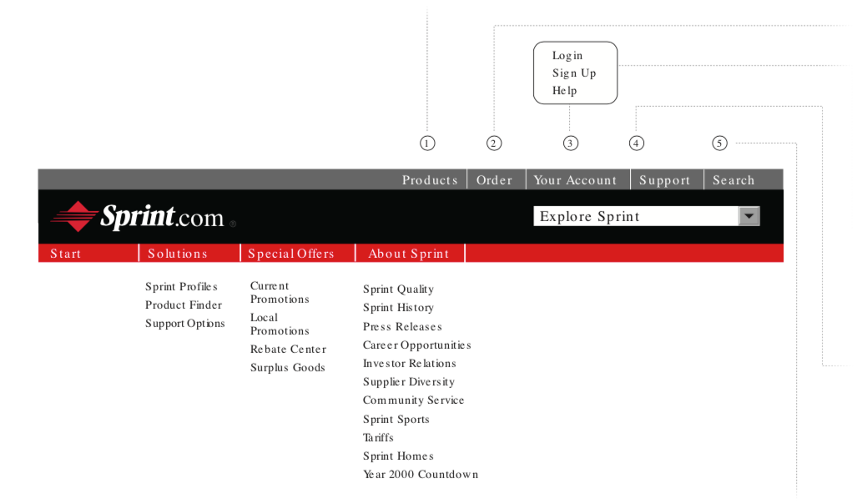Open the Press Releases link
Image resolution: width=862 pixels, height=504 pixels.
(x=402, y=327)
